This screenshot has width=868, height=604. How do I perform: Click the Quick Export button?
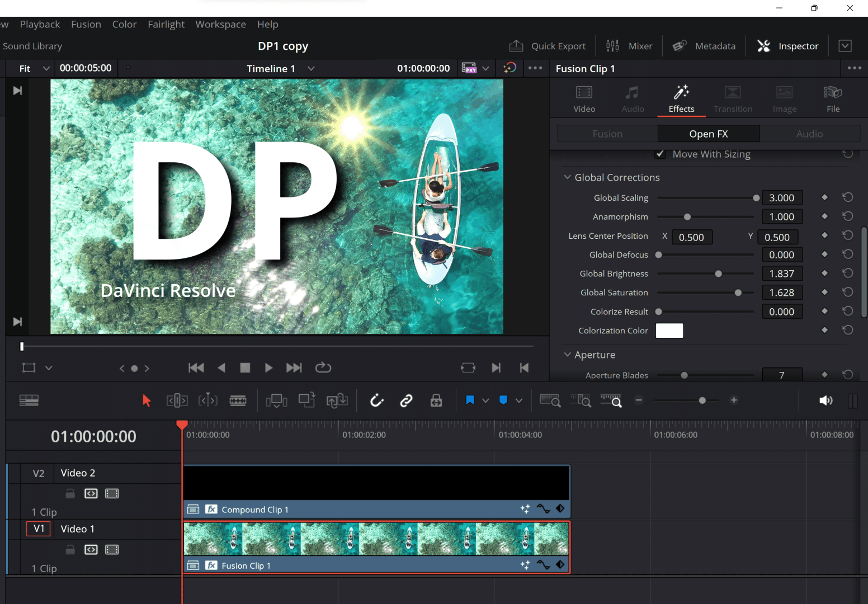coord(548,46)
